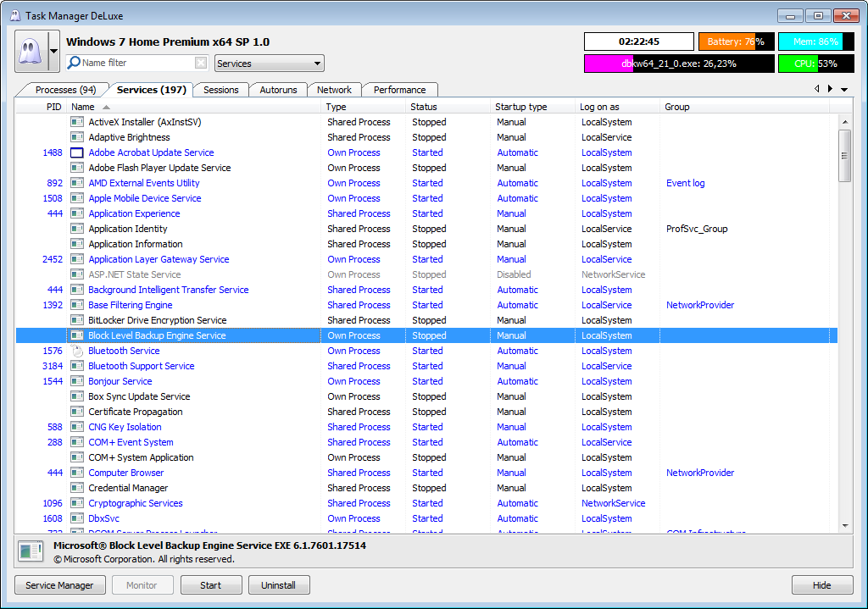Type in the Name filter field
Viewport: 868px width, 609px height.
(x=137, y=63)
